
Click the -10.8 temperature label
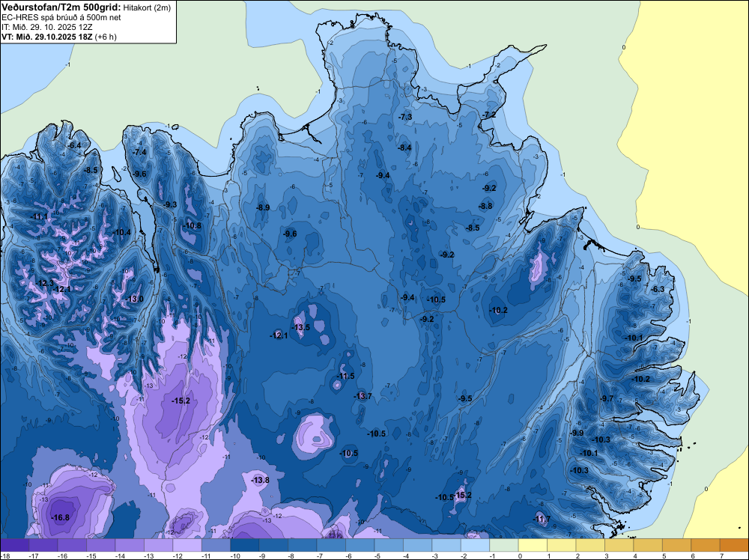[x=192, y=226]
